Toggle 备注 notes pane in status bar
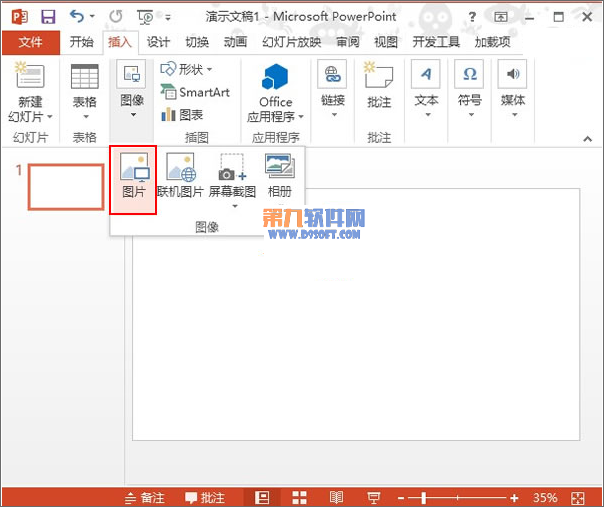This screenshot has width=604, height=507. pyautogui.click(x=144, y=497)
